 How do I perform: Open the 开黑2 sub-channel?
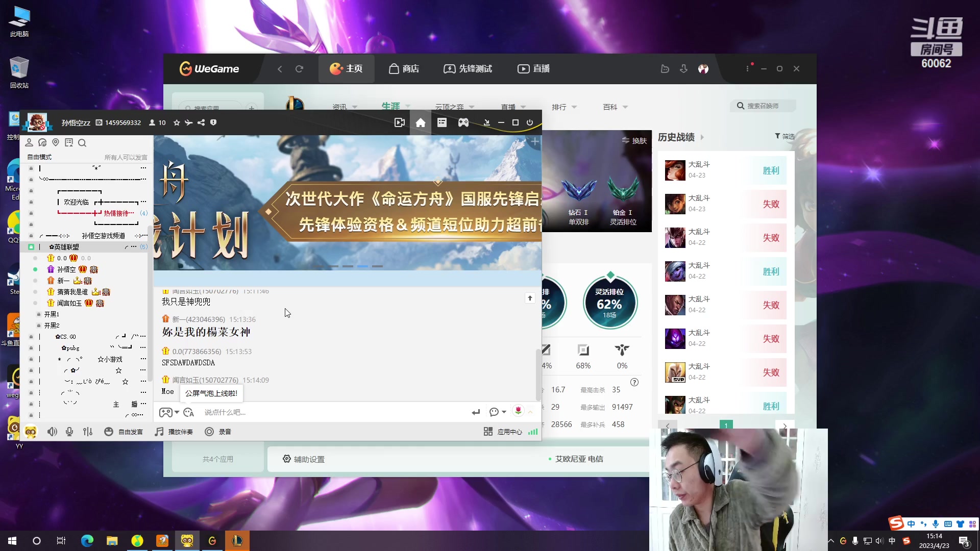[x=52, y=325]
